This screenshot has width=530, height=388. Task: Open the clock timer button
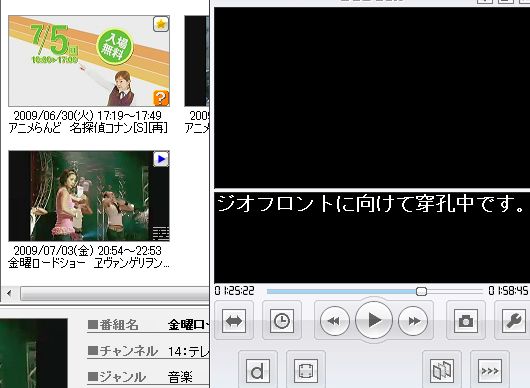pos(282,320)
